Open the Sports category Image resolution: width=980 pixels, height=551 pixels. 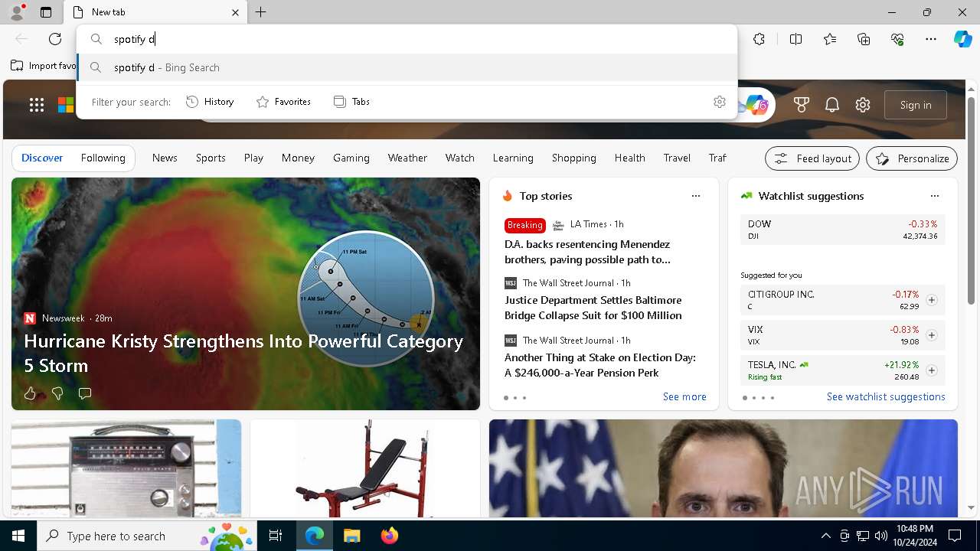[211, 158]
